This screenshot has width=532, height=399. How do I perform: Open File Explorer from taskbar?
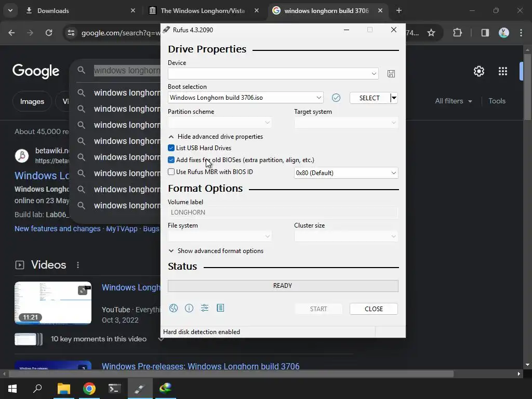click(x=63, y=389)
